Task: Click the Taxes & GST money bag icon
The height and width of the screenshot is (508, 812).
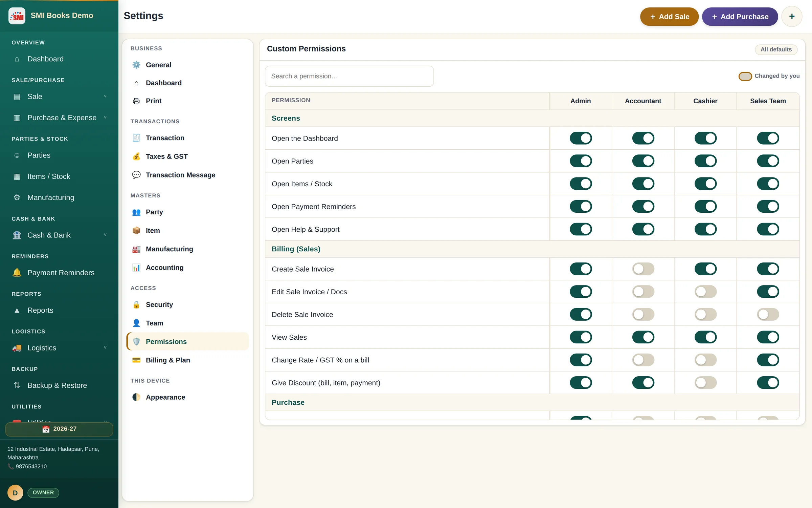Action: 136,156
